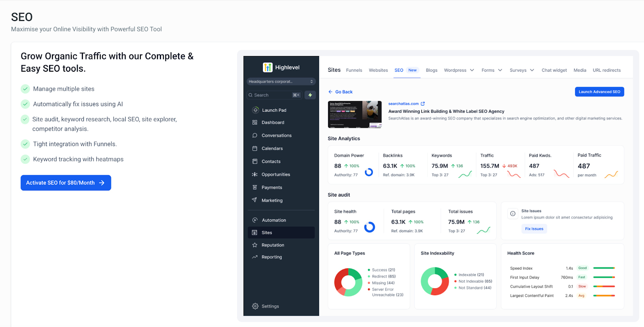Click the checkmark beside Automatically fix issues using AI
Image resolution: width=644 pixels, height=327 pixels.
tap(25, 104)
